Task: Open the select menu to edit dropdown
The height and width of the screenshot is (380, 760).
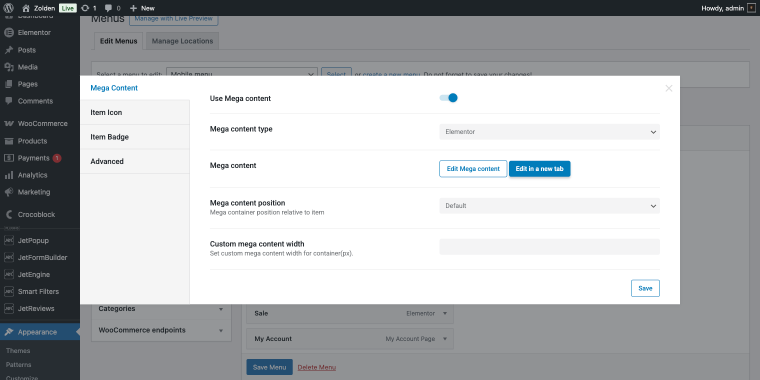Action: click(x=242, y=74)
